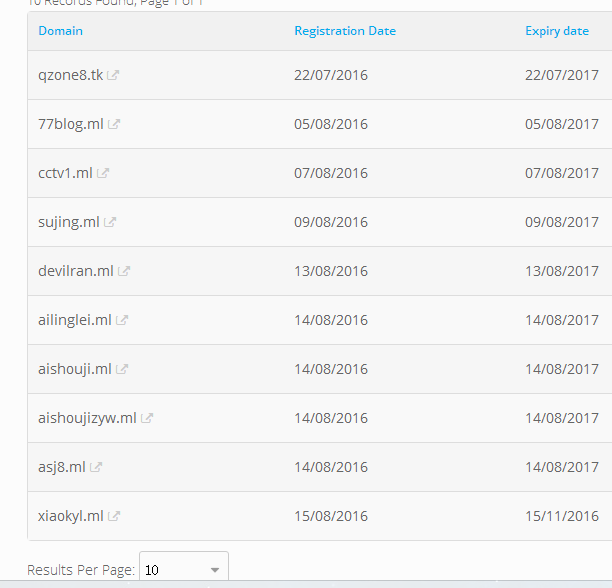Screen dimensions: 612x588
Task: Click registration date 07/08/2016
Action: [x=331, y=173]
